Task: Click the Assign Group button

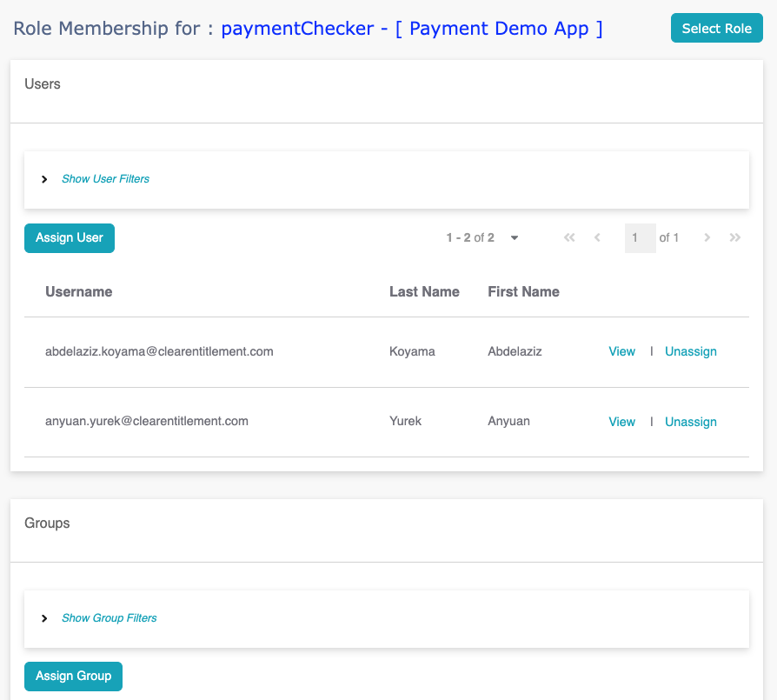Action: tap(73, 677)
